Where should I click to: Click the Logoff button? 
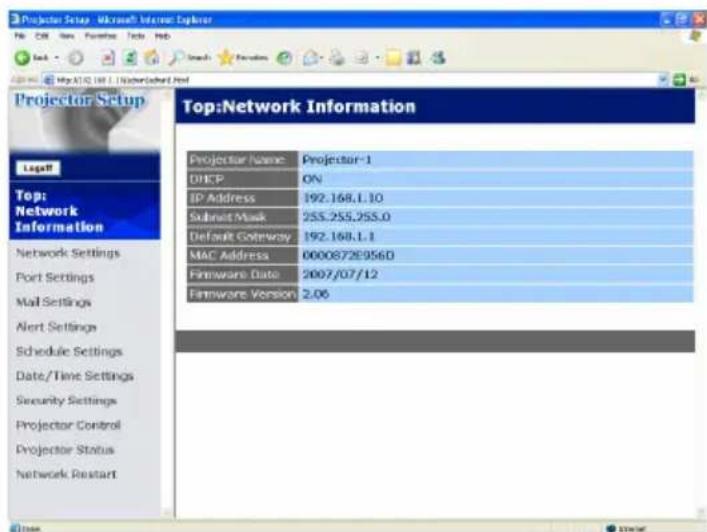coord(38,168)
